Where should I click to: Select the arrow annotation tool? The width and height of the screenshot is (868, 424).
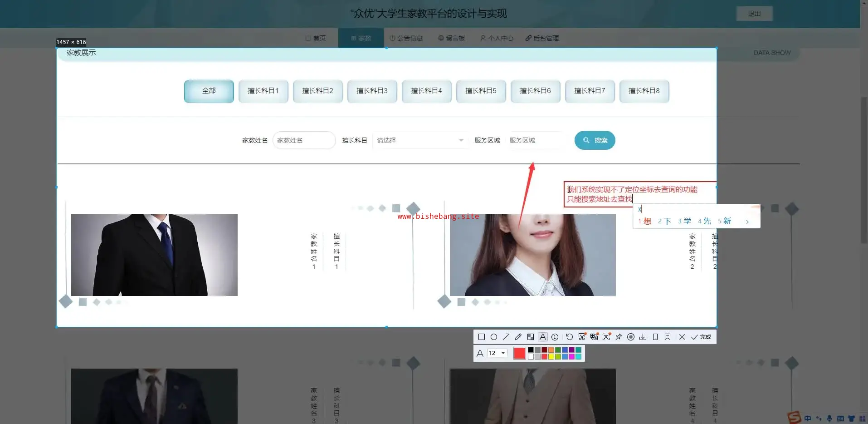pos(506,337)
